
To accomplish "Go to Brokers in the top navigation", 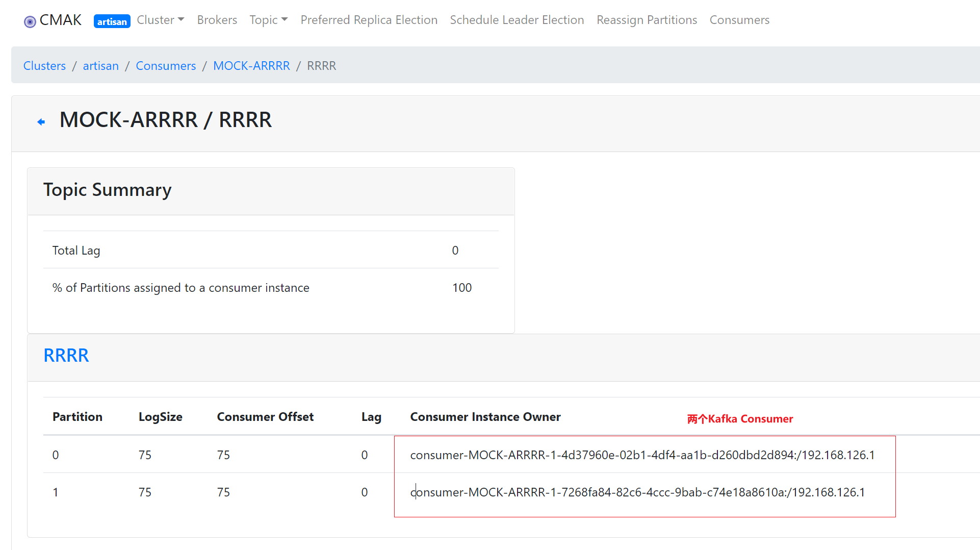I will click(217, 19).
